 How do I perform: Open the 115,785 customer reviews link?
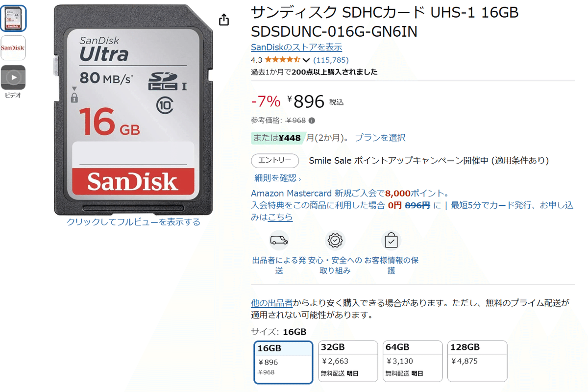click(x=331, y=60)
